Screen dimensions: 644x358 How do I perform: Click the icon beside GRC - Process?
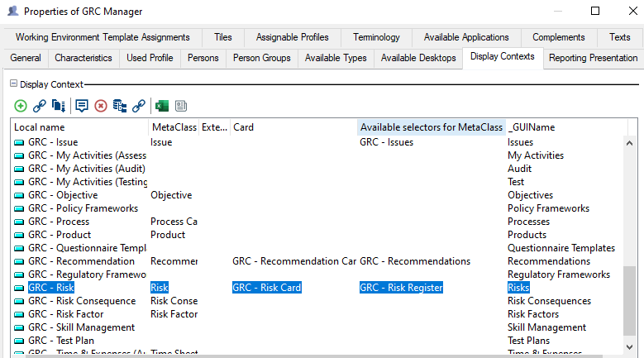pyautogui.click(x=19, y=222)
